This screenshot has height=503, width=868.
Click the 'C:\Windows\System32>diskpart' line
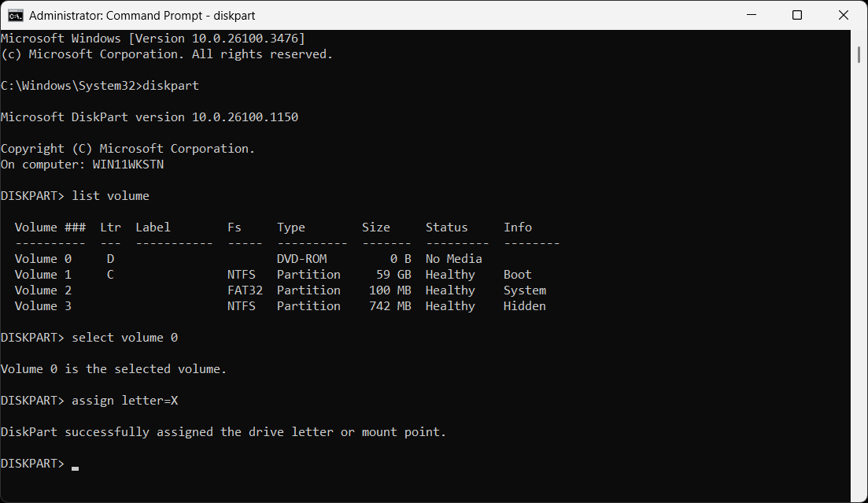pyautogui.click(x=100, y=86)
